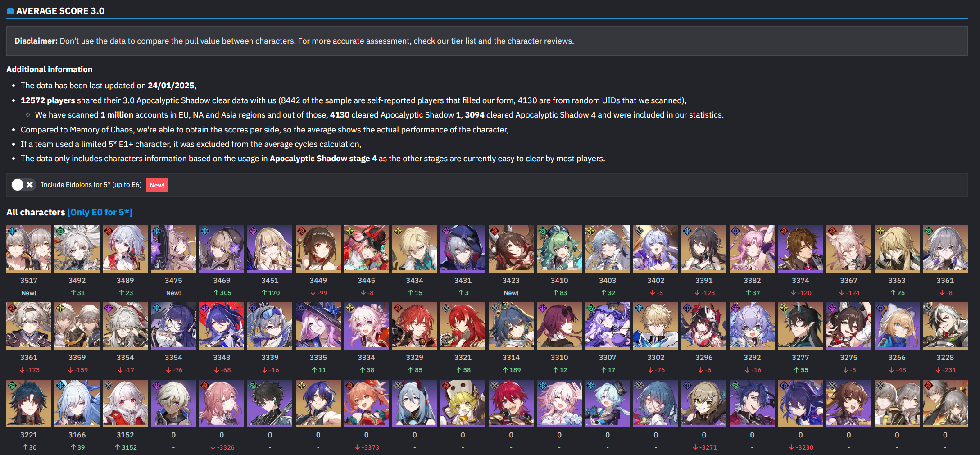Open the character scoring 3469 up 305
Image resolution: width=980 pixels, height=455 pixels.
222,249
